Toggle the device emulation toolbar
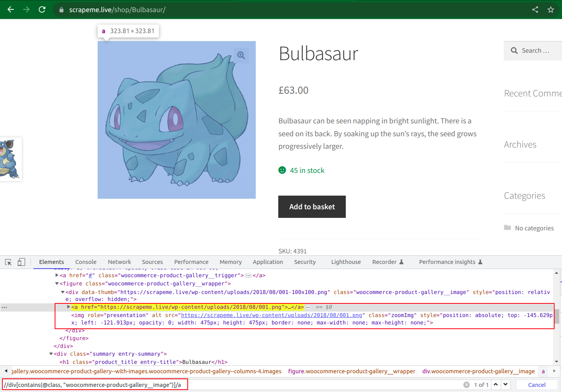The width and height of the screenshot is (562, 392). click(21, 262)
